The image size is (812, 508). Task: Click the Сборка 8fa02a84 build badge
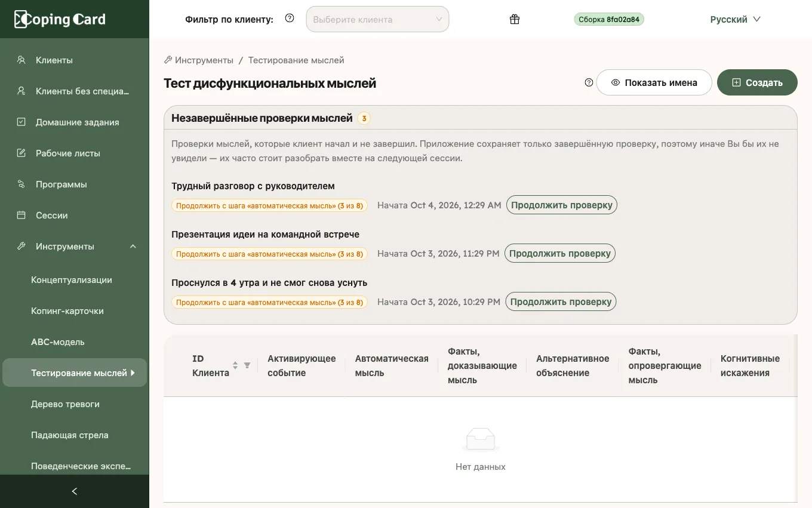point(609,19)
